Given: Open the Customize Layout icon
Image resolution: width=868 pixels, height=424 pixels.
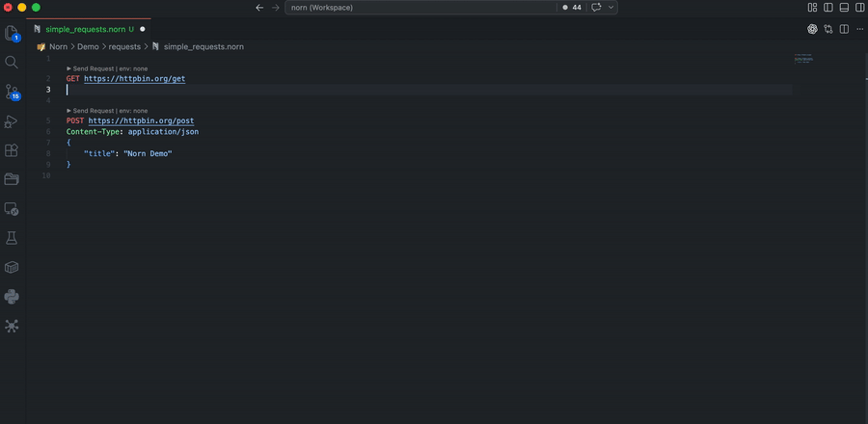Looking at the screenshot, I should coord(813,8).
